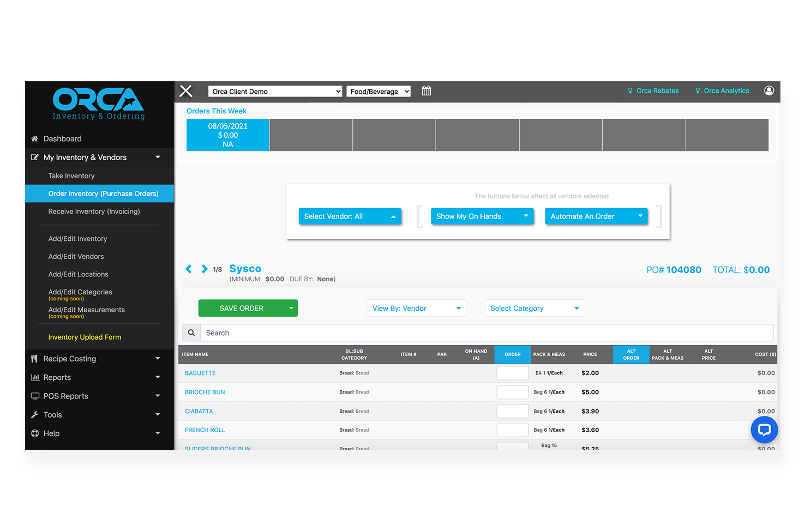Click the order quantity box for BRIOCHE BUN

coord(513,392)
